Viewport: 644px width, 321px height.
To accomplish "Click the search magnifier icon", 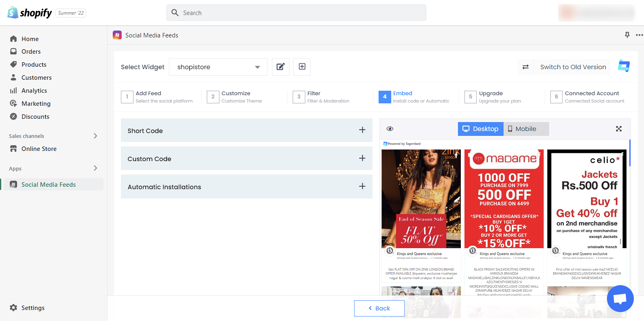I will [x=175, y=13].
